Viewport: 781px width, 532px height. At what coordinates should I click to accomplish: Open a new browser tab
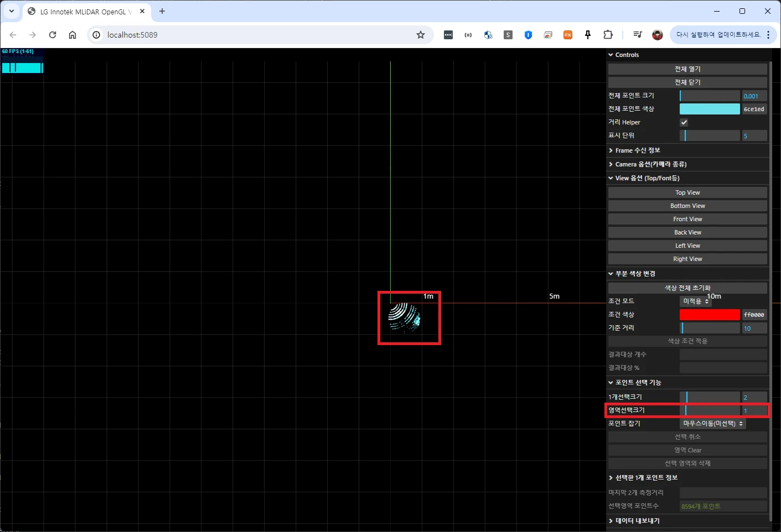(x=162, y=11)
